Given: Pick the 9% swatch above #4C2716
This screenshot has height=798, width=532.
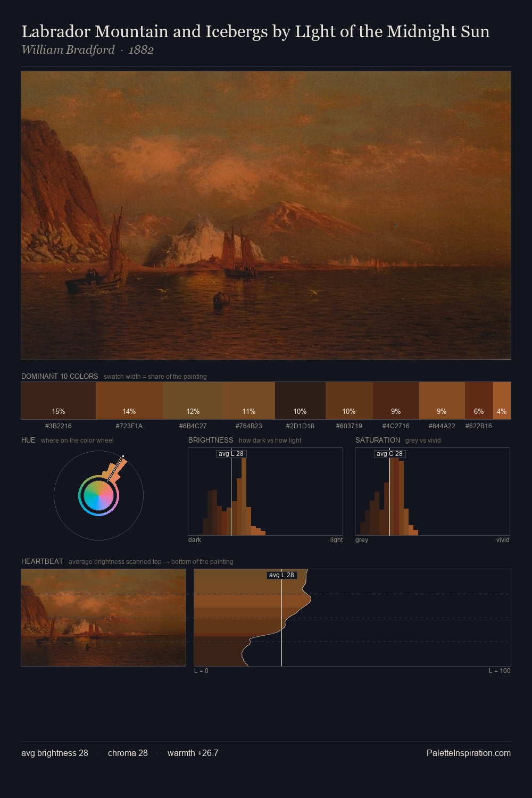Looking at the screenshot, I should click(x=396, y=401).
